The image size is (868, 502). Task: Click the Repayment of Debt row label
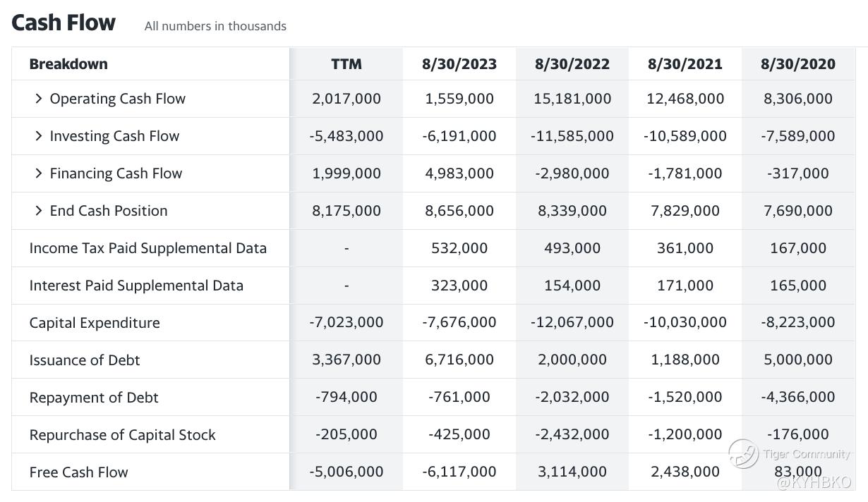[x=94, y=398]
